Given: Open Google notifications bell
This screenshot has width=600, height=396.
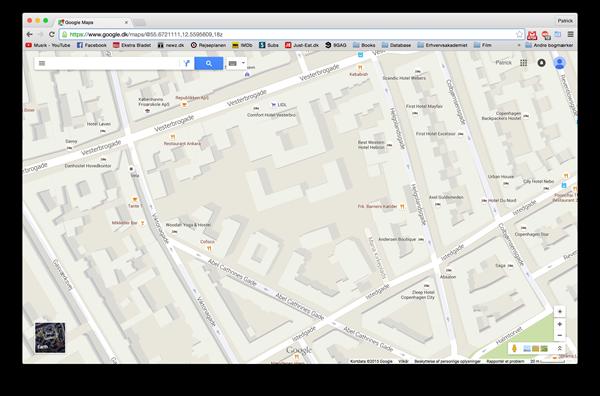Looking at the screenshot, I should point(541,63).
